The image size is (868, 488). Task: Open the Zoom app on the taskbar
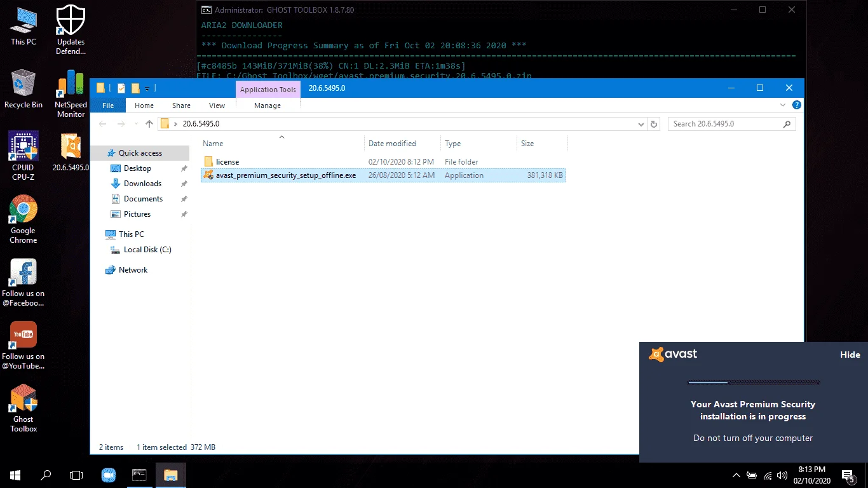point(108,475)
